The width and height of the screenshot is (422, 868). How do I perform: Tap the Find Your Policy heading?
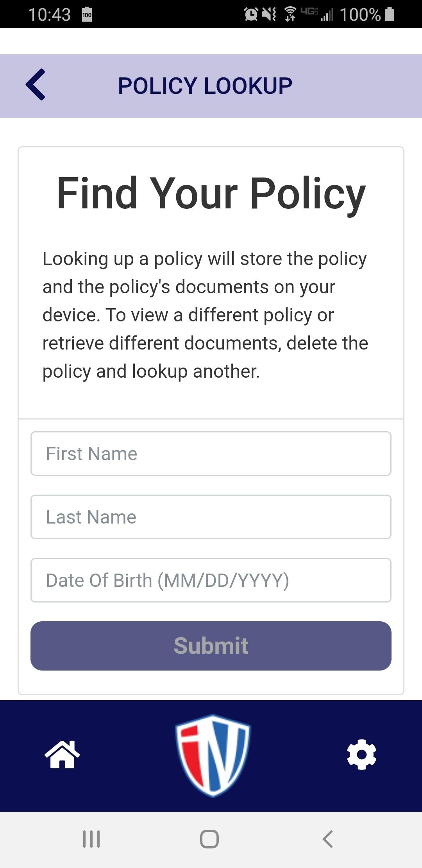[211, 194]
